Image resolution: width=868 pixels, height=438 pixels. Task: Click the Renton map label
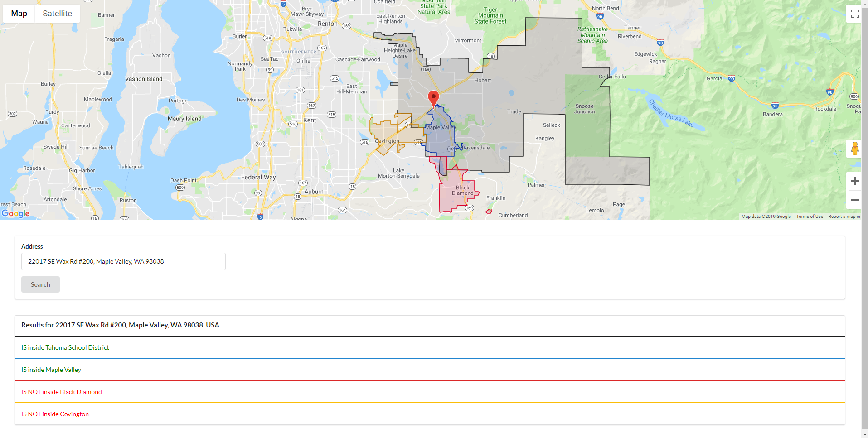pyautogui.click(x=328, y=24)
